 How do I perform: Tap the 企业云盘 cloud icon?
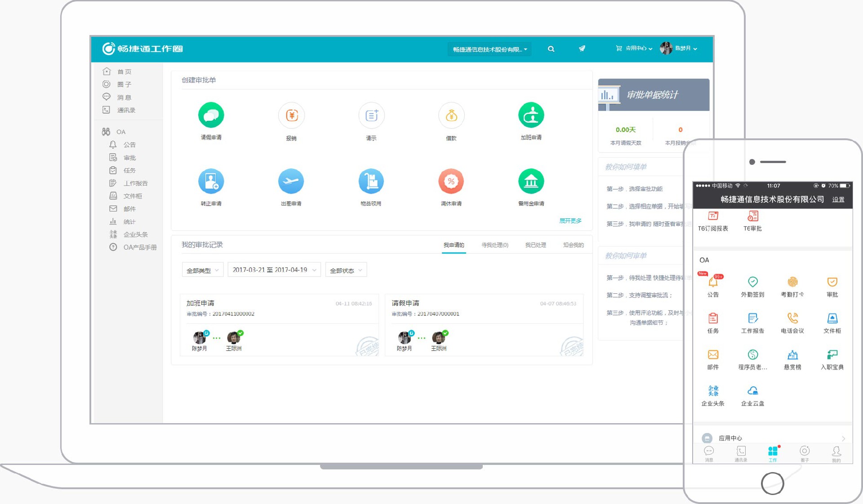click(753, 390)
